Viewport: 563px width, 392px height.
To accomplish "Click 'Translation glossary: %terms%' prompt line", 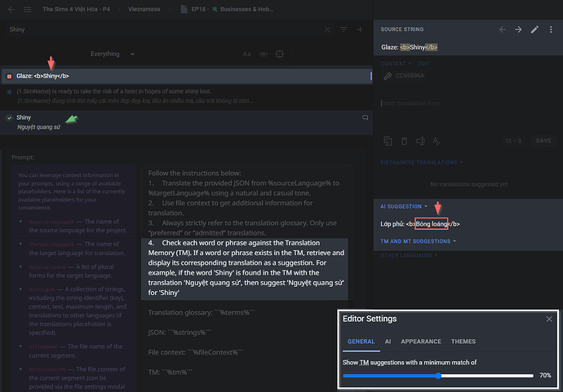I will pyautogui.click(x=201, y=313).
